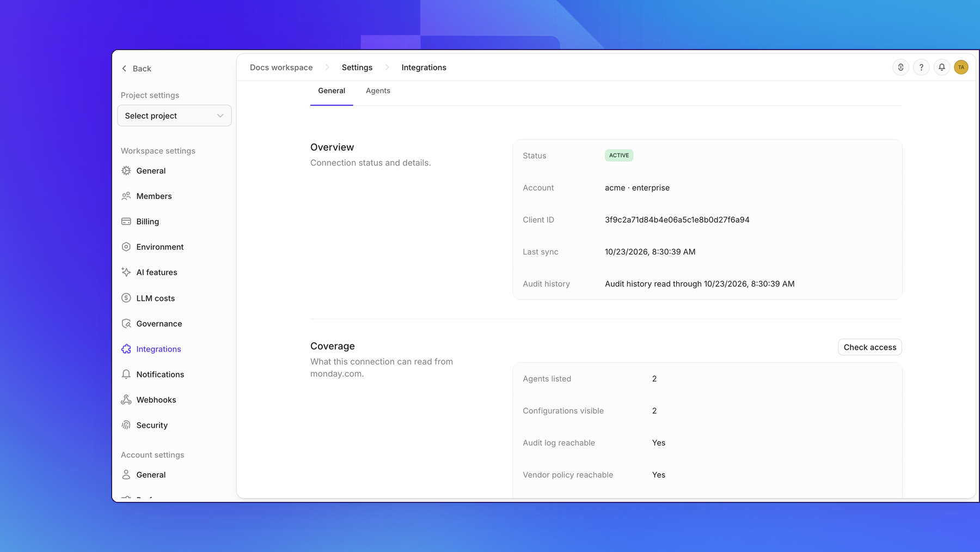This screenshot has width=980, height=552.
Task: Click the LLM costs dollar icon
Action: [x=126, y=298]
